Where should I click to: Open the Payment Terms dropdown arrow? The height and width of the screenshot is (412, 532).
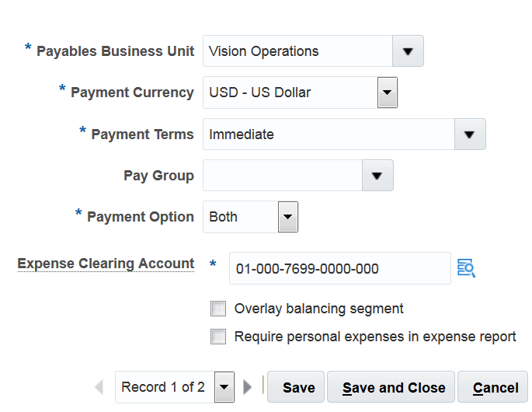click(469, 134)
